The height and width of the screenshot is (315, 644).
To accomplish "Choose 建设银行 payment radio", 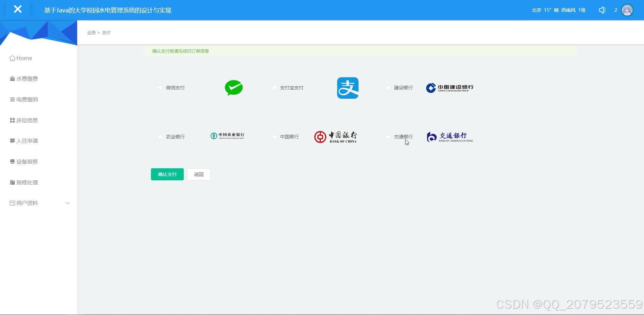I will click(388, 88).
